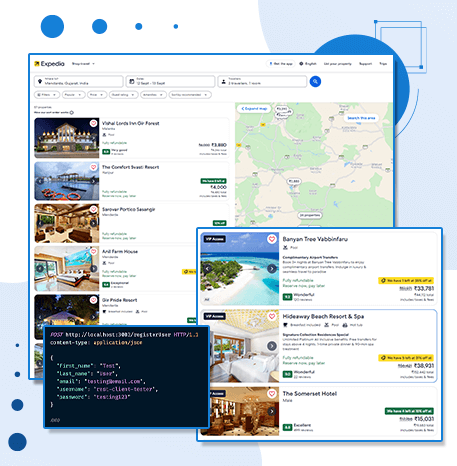Open the Shop travel dropdown
Screen dimensions: 457x466
83,64
